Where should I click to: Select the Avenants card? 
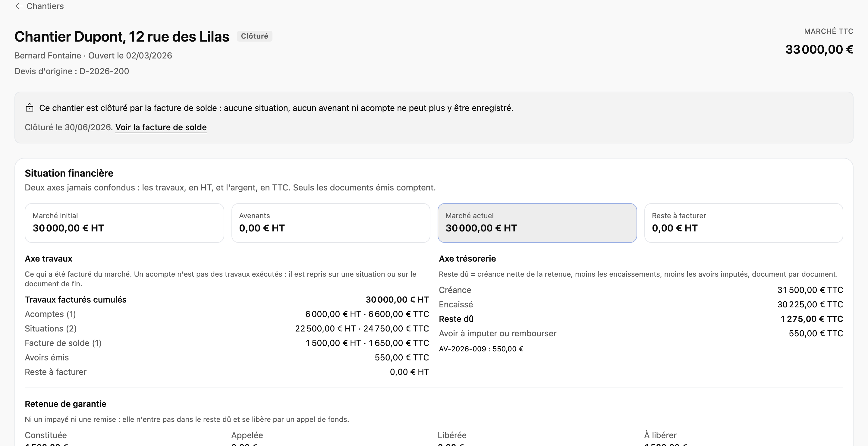(x=331, y=223)
